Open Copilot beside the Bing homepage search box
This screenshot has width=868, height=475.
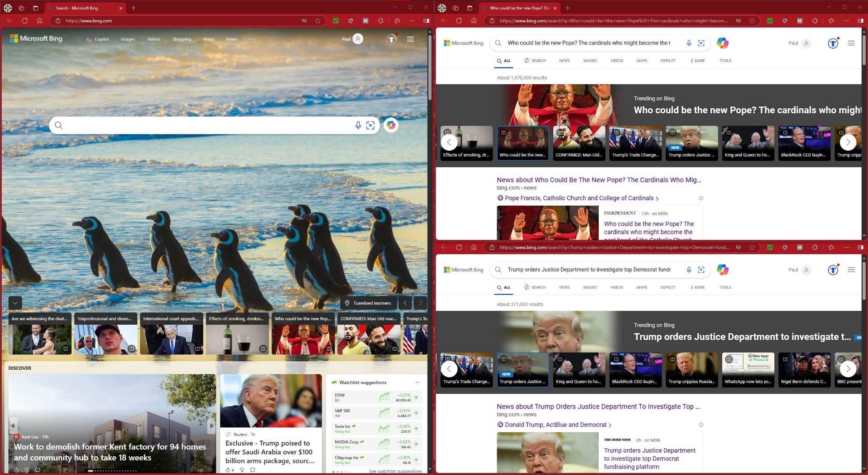click(x=391, y=125)
